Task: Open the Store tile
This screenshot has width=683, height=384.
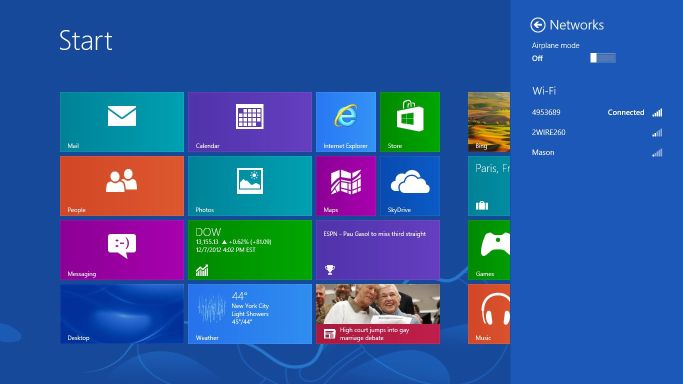Action: tap(410, 122)
